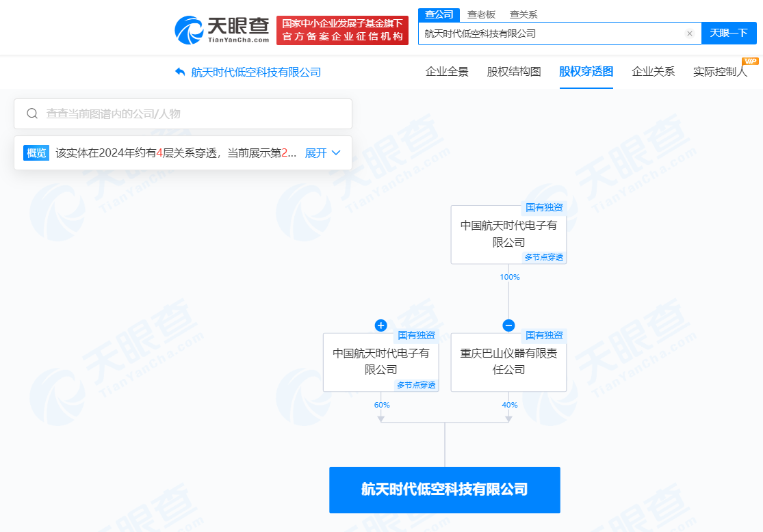The image size is (763, 532).
Task: Switch to the 查老板 search tab
Action: tap(481, 14)
